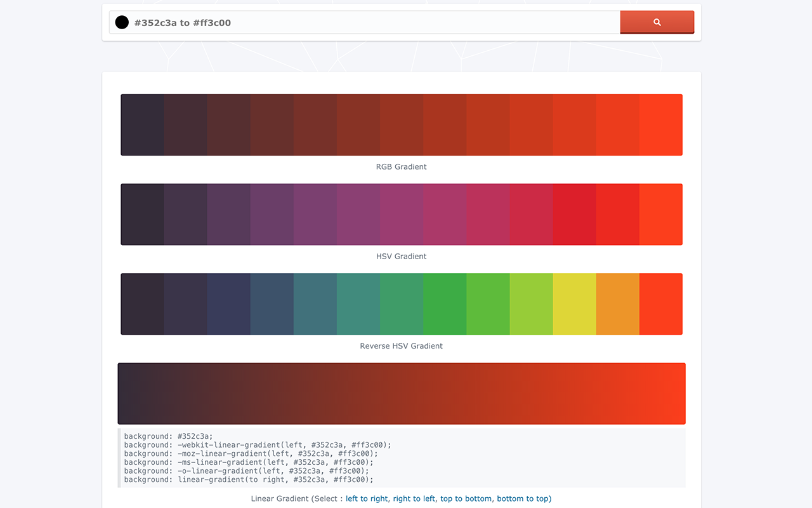Choose the "bottom to top" direction link
The height and width of the screenshot is (508, 812).
523,498
